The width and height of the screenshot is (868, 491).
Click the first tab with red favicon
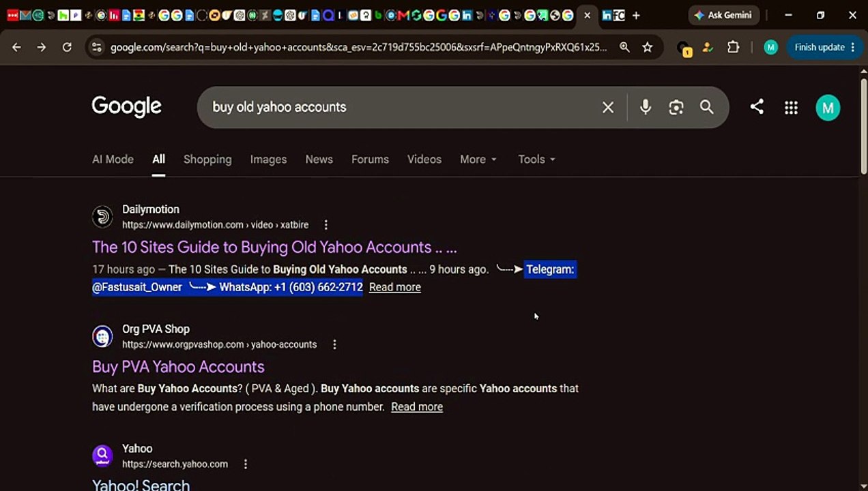click(x=12, y=15)
